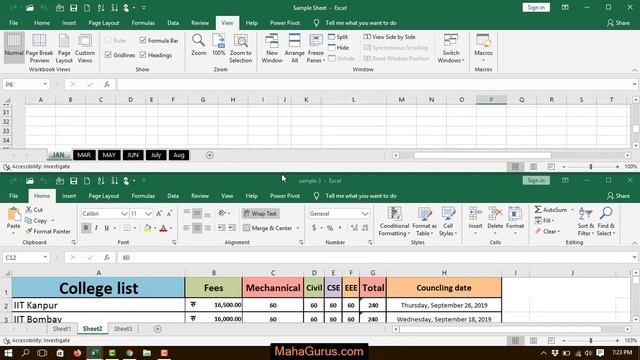
Task: Select cell IIT Kanpur
Action: coord(98,305)
